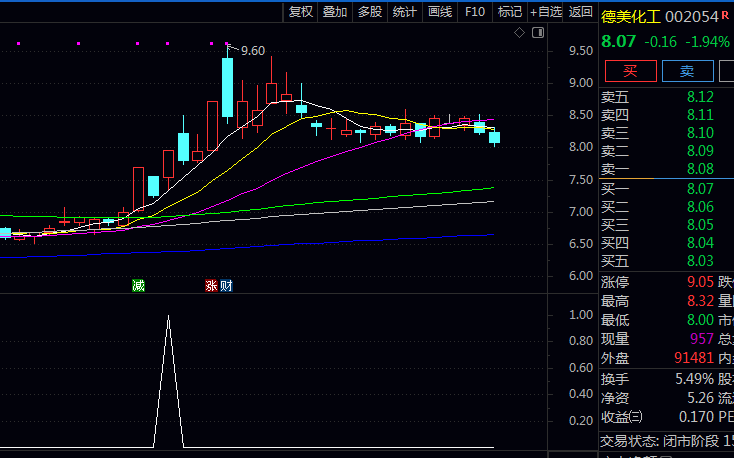Toggle the side panel layout icon
The image size is (734, 458).
(538, 33)
